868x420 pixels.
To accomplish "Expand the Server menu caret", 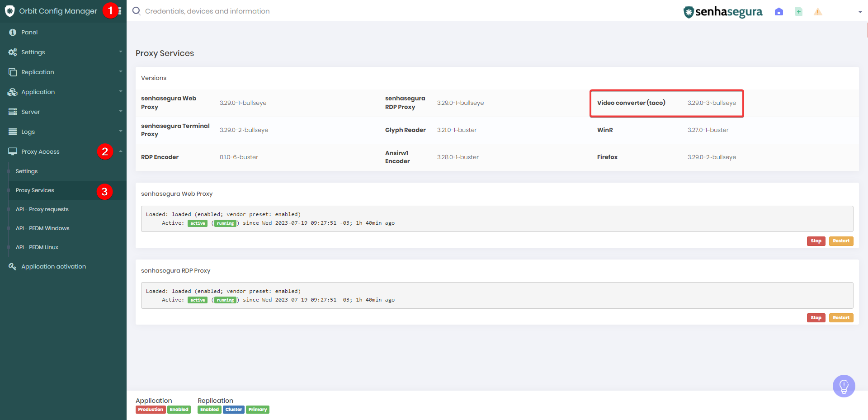I will (x=121, y=111).
